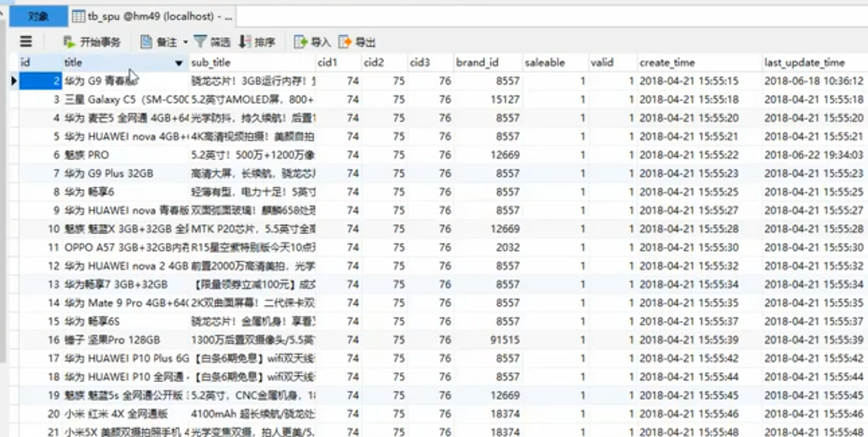
Task: Select the title cell 'OPPO A57 3GB+32GB'
Action: click(x=125, y=247)
